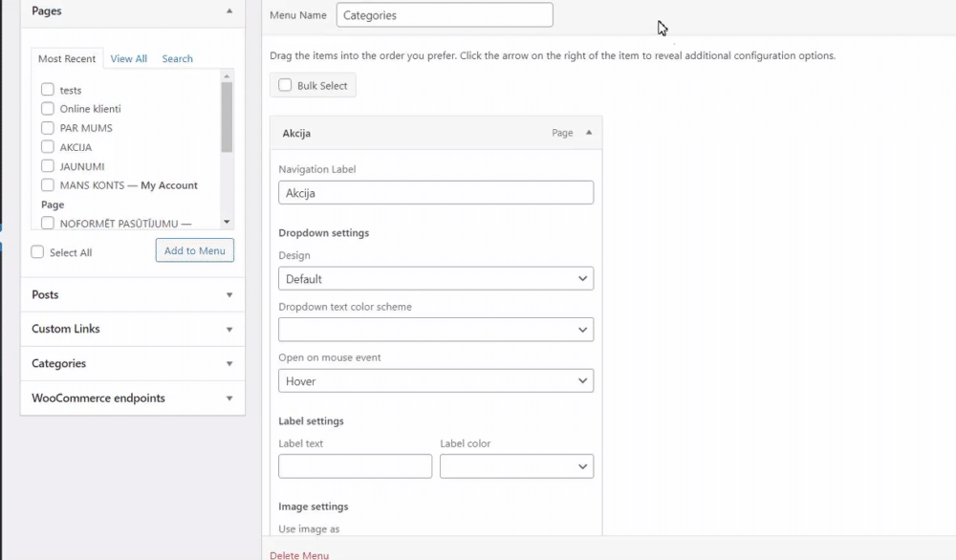Screen dimensions: 956x560
Task: Switch to the Search tab
Action: click(x=177, y=59)
